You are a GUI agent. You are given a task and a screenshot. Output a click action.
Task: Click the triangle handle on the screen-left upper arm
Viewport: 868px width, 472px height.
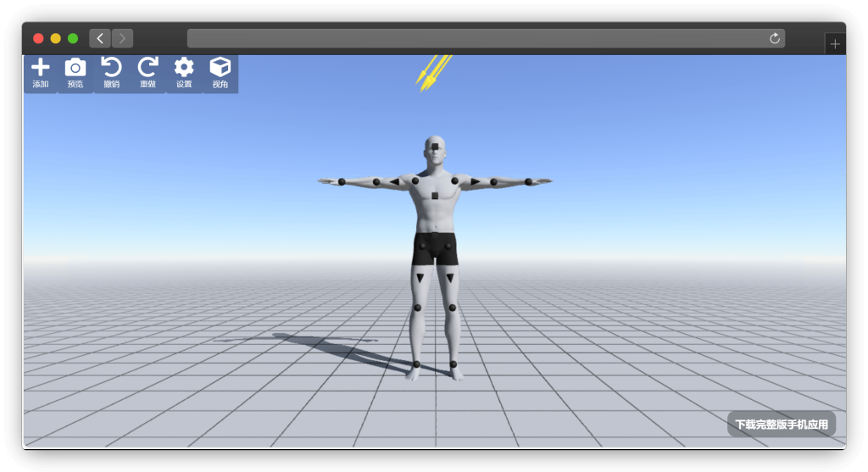click(x=394, y=181)
